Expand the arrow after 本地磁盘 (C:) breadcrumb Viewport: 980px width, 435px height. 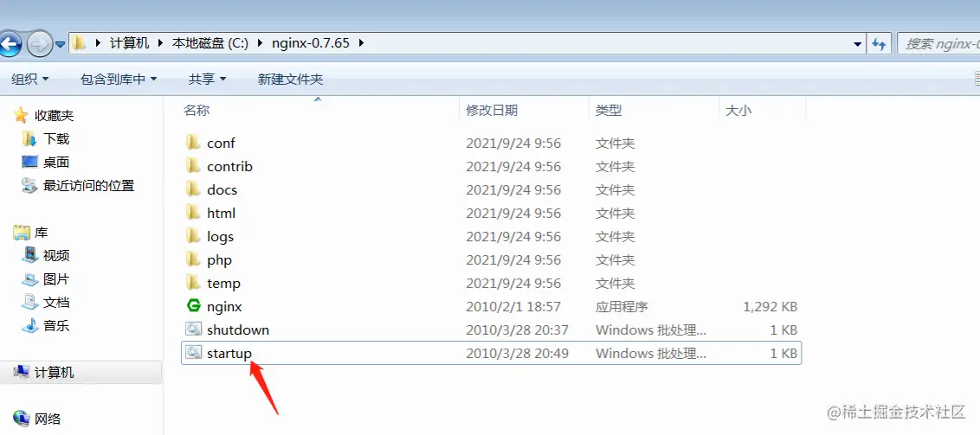pos(260,44)
